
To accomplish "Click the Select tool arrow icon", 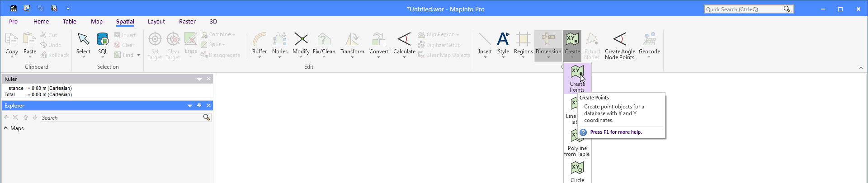I will click(x=83, y=39).
